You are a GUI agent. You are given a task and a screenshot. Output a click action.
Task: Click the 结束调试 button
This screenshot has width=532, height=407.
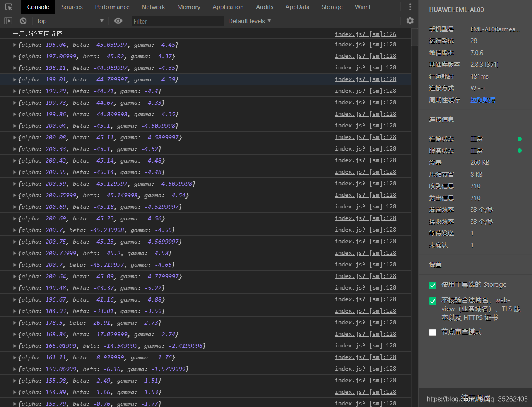click(x=475, y=397)
